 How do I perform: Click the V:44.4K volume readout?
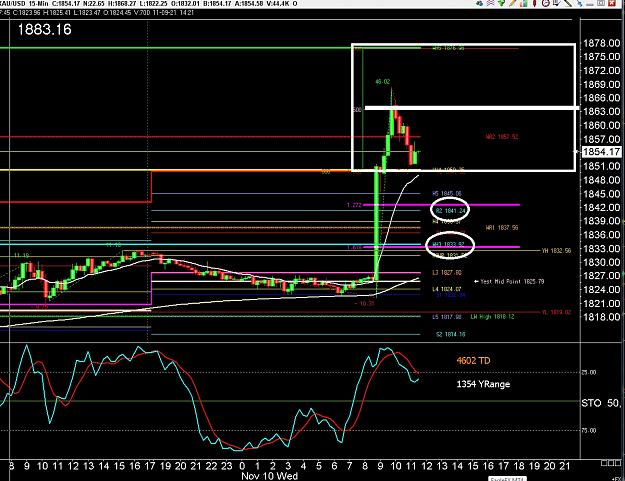[279, 4]
